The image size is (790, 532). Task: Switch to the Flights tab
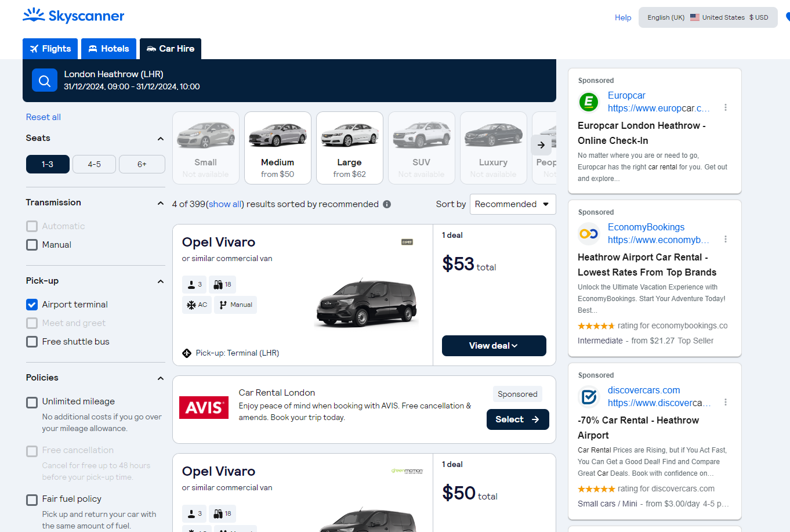click(x=50, y=49)
